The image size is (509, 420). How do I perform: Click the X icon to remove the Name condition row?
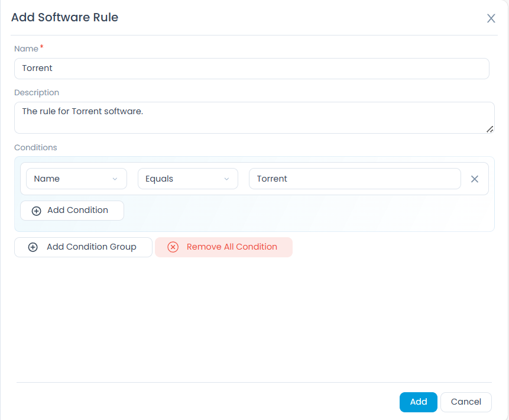click(475, 179)
